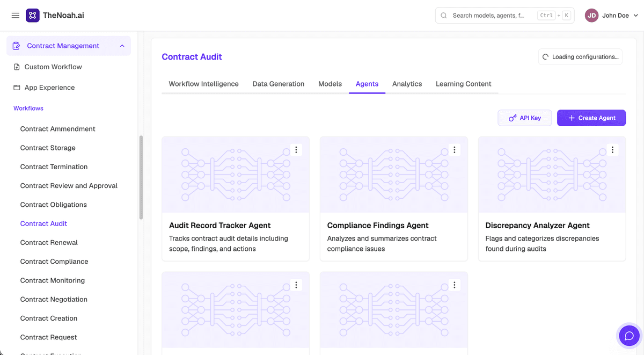Viewport: 644px width, 355px height.
Task: Click the JD user avatar
Action: tap(591, 16)
